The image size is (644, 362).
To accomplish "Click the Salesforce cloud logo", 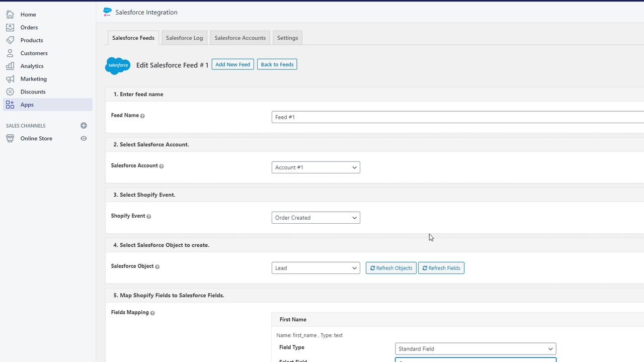I will (117, 65).
